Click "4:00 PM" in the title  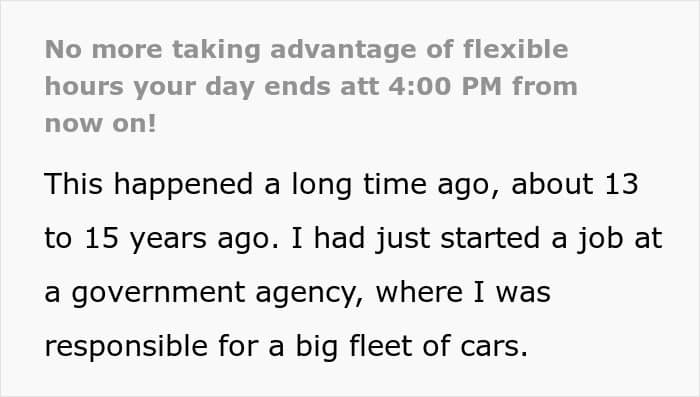point(445,86)
